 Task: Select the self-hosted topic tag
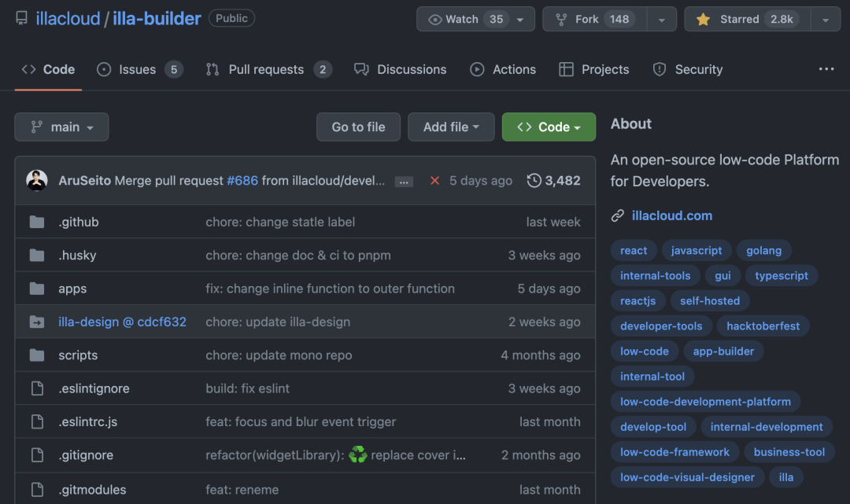(x=710, y=300)
